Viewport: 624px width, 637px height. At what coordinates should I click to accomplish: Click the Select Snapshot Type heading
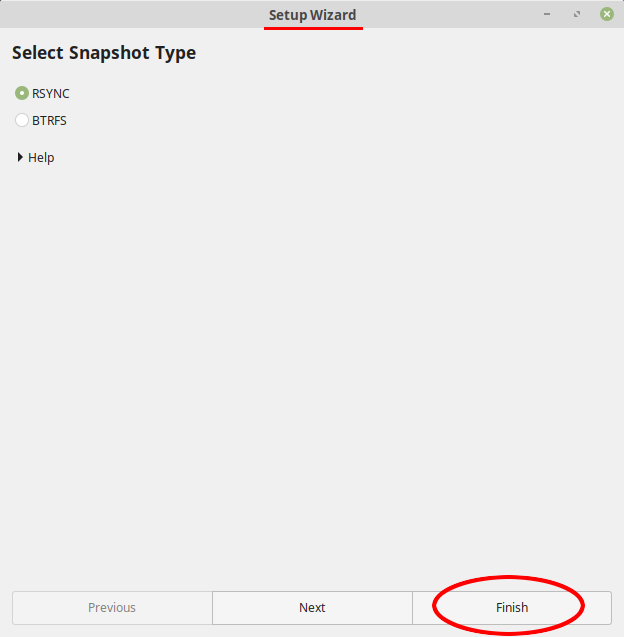tap(104, 53)
